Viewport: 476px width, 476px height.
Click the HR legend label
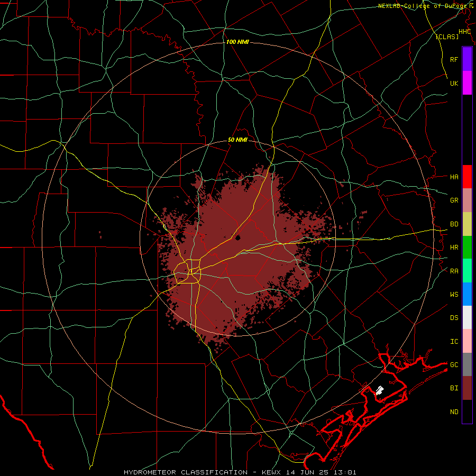[x=454, y=248]
